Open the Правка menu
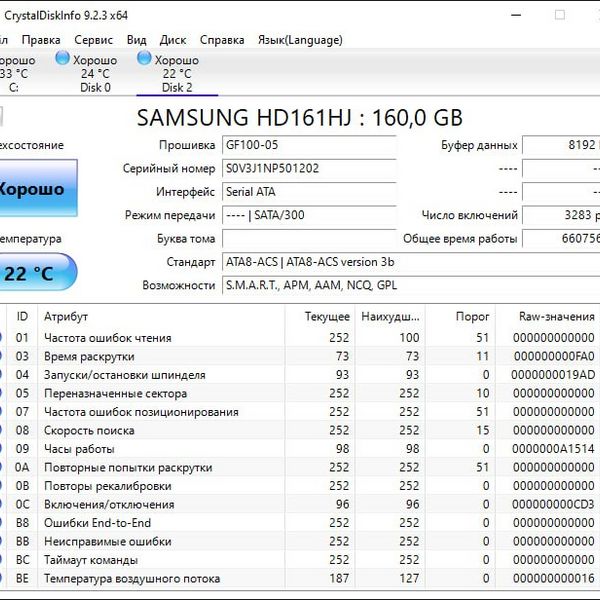The image size is (600, 600). point(41,40)
